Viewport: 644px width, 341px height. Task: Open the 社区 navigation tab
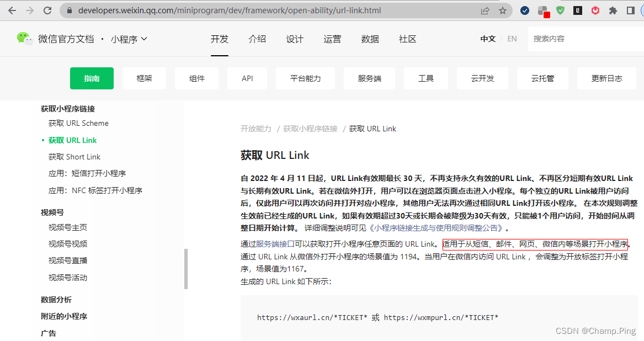pos(407,39)
